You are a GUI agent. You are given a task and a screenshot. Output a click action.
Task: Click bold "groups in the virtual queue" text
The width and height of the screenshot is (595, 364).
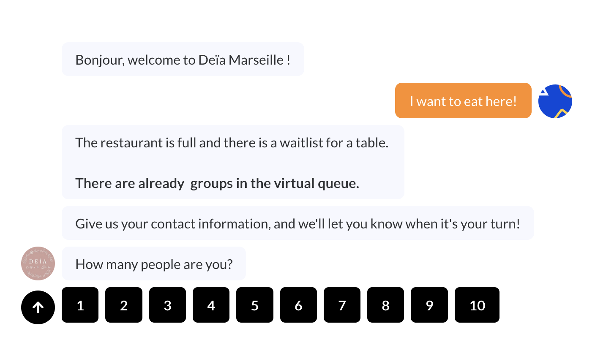(275, 183)
